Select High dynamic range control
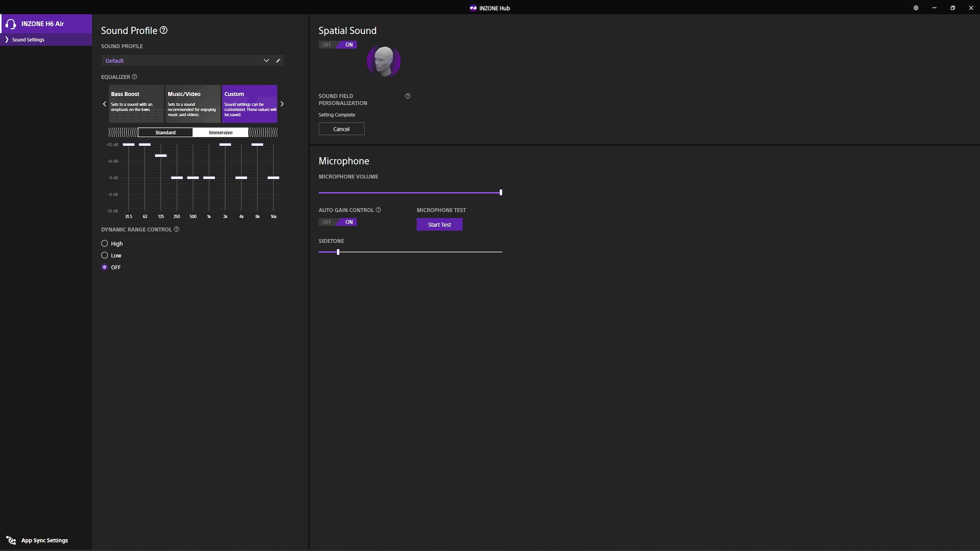 pos(105,243)
